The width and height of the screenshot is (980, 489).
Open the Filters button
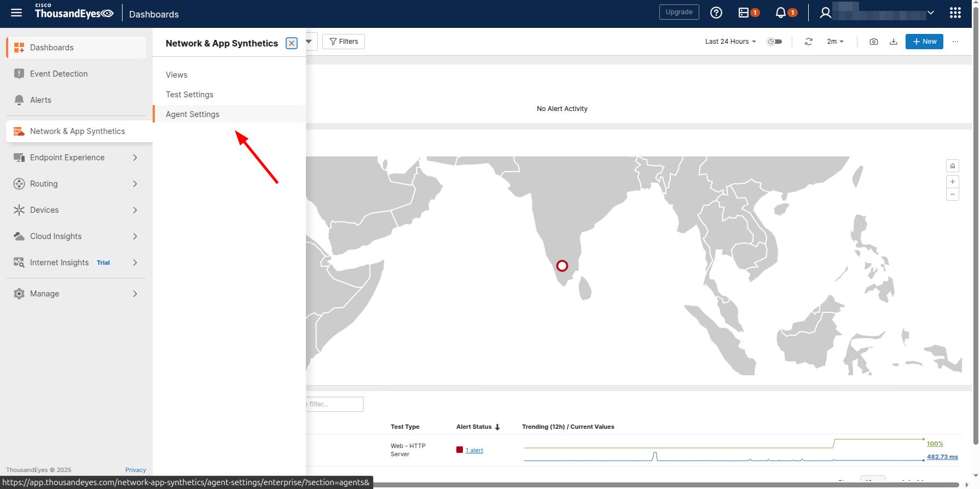click(x=344, y=42)
